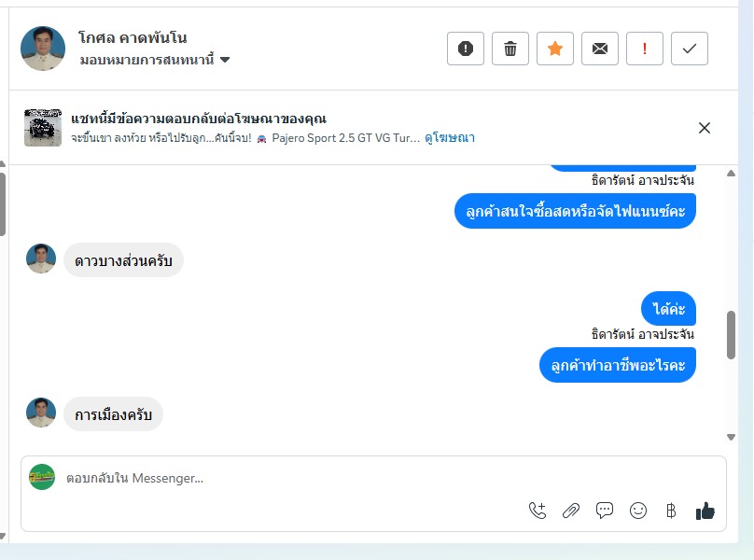Image resolution: width=754 pixels, height=560 pixels.
Task: Click the chat scrollbar up arrow
Action: 731,174
